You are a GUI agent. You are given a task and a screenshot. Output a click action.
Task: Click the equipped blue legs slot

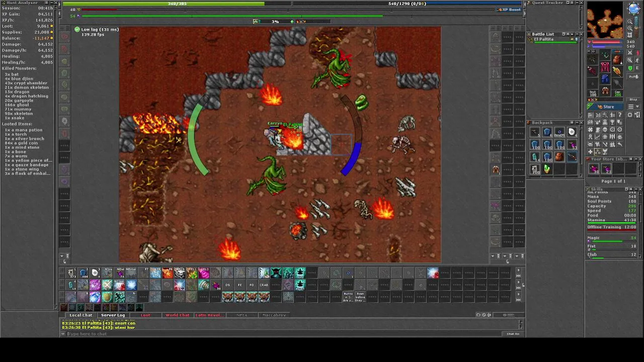click(605, 79)
